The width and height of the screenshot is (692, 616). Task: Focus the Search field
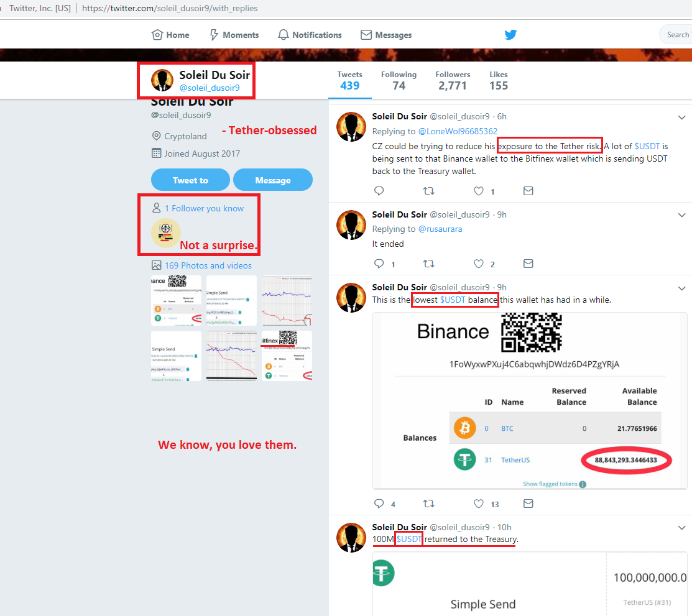676,34
